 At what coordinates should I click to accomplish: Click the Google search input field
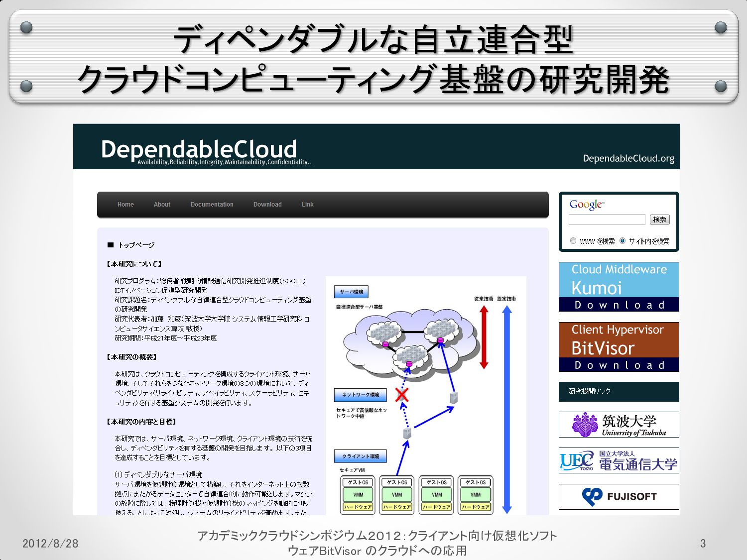[607, 220]
